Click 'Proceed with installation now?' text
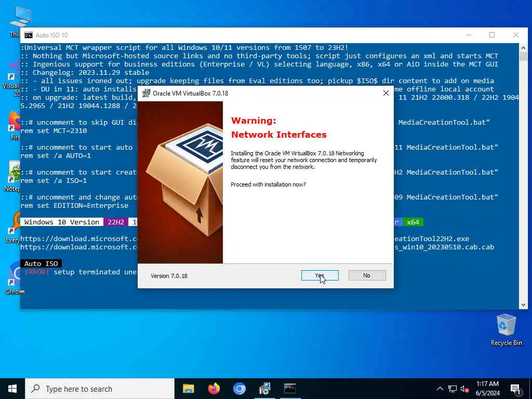 click(268, 184)
